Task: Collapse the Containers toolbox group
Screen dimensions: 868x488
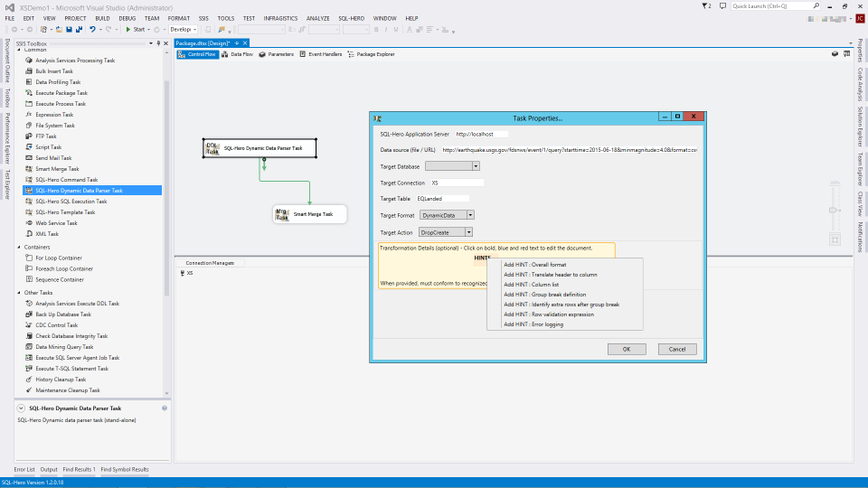Action: pyautogui.click(x=19, y=248)
